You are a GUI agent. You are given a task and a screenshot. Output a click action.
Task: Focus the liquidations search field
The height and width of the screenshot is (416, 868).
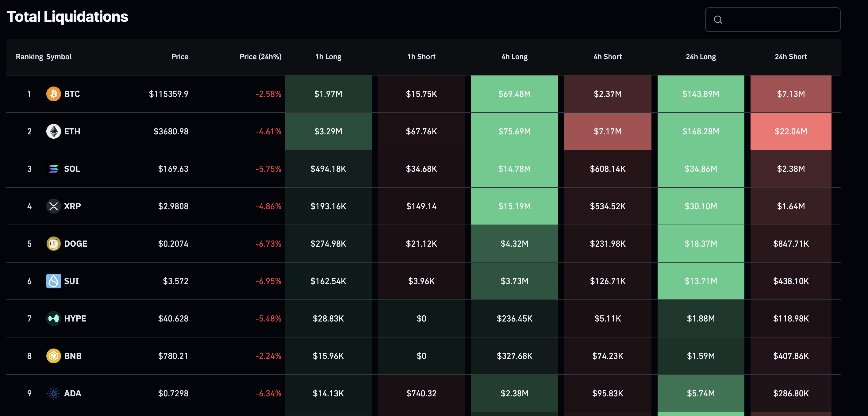[x=778, y=20]
